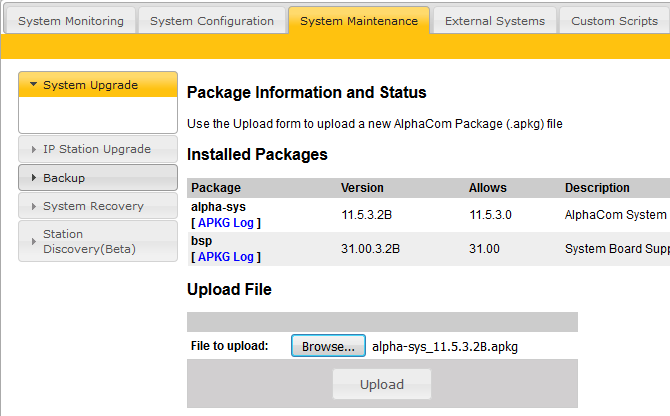Expand Station Discovery(Beta) in sidebar

click(88, 241)
